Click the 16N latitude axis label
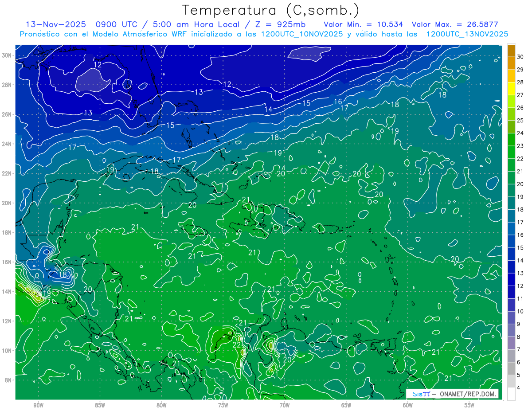 pos(7,262)
